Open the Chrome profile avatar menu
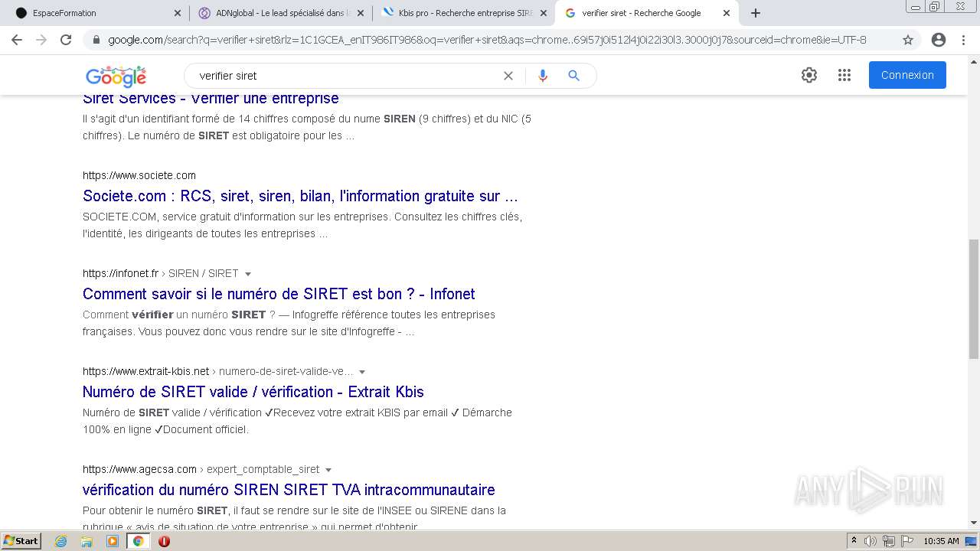This screenshot has height=551, width=980. pos(939,40)
